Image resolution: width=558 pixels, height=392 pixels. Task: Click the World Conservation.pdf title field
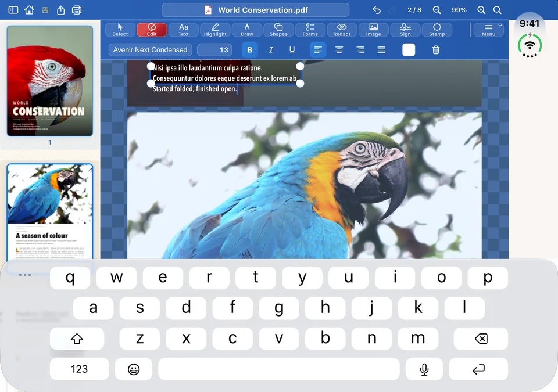point(256,10)
